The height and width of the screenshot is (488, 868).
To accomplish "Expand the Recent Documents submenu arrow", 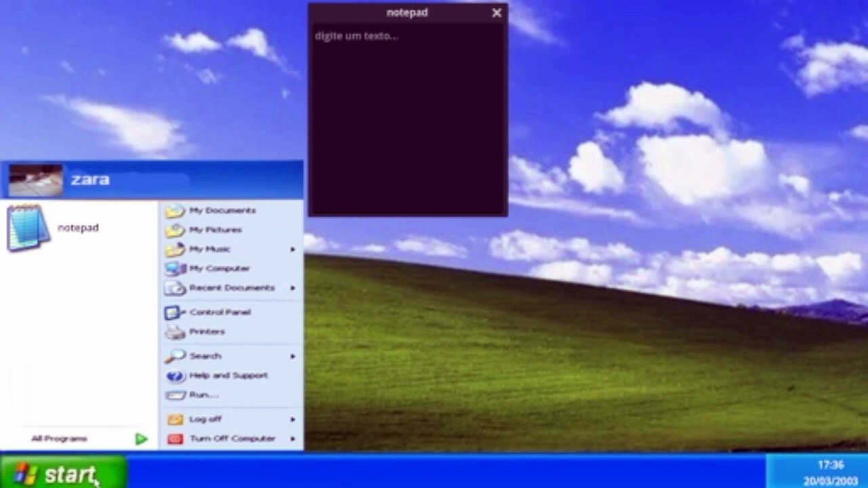I will click(x=293, y=288).
